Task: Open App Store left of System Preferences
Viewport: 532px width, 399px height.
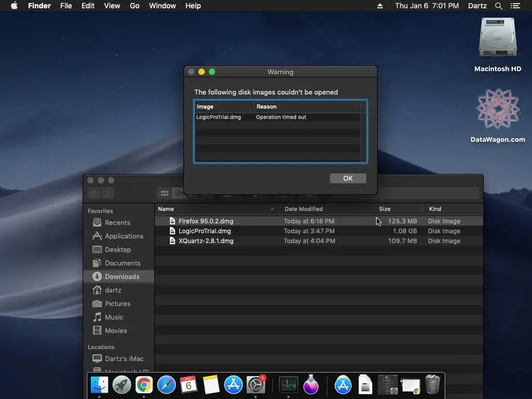Action: (x=233, y=385)
